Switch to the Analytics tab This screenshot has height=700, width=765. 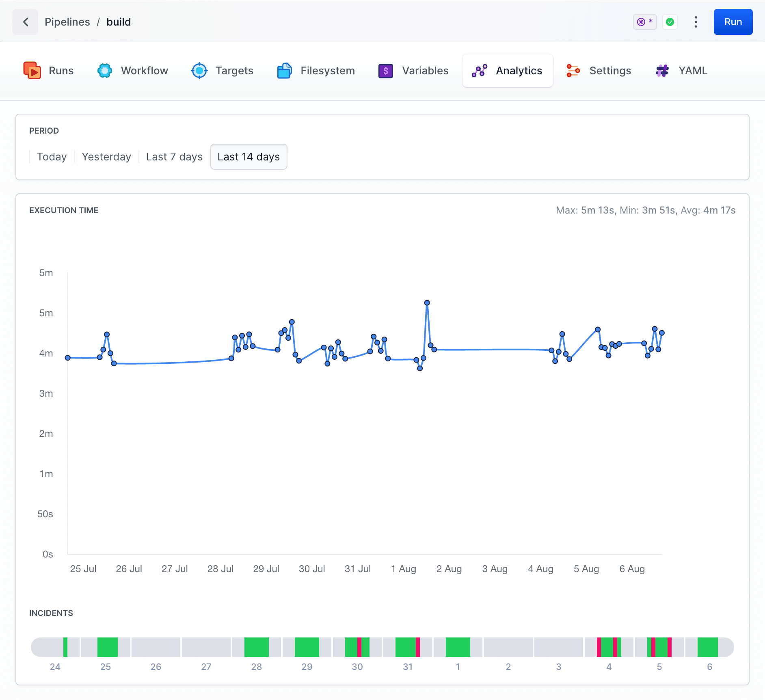508,71
